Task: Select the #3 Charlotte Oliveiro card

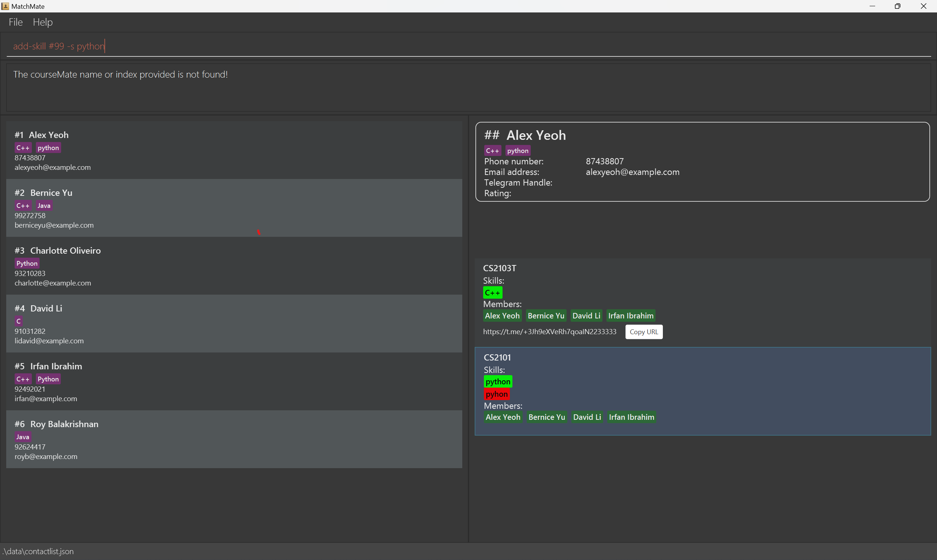Action: coord(234,266)
